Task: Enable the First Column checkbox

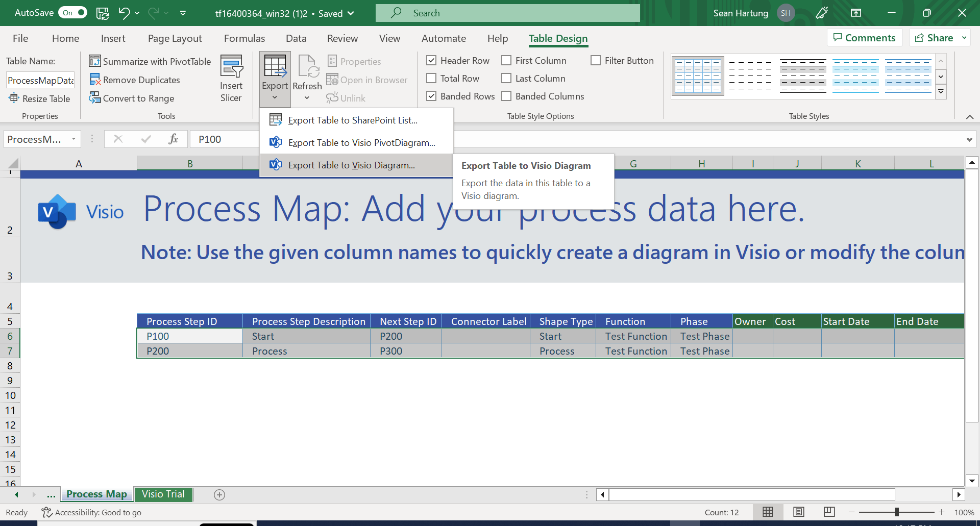Action: [506, 60]
